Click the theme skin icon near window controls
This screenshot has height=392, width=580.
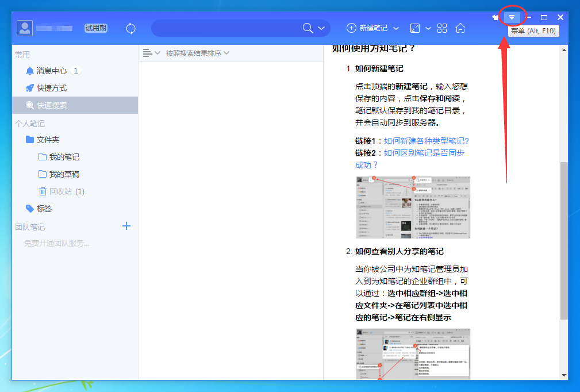[495, 17]
